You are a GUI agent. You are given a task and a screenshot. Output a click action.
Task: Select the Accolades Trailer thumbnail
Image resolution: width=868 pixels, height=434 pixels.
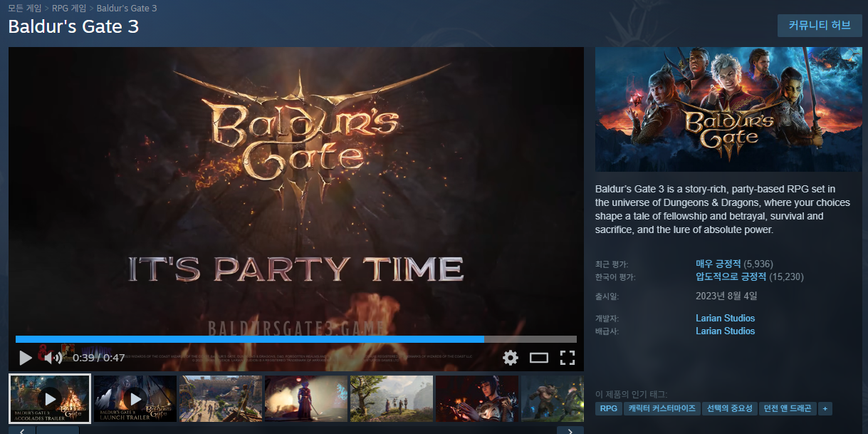tap(50, 398)
